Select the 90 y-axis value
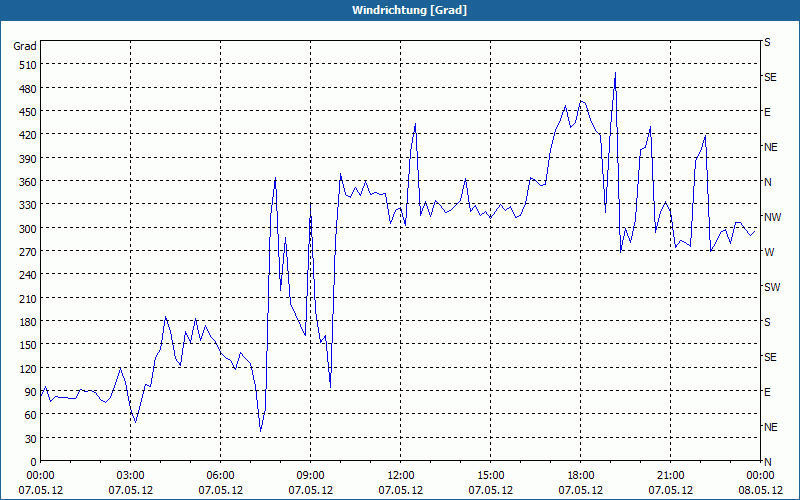The height and width of the screenshot is (500, 800). (31, 392)
